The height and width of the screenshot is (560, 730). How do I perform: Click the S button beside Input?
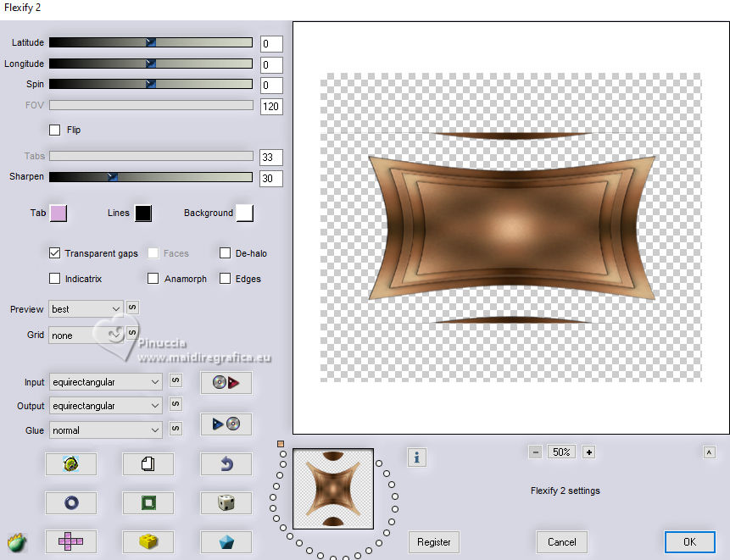[x=176, y=380]
